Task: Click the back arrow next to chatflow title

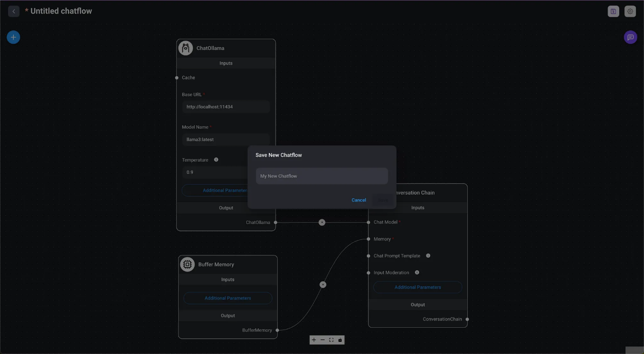Action: tap(14, 11)
